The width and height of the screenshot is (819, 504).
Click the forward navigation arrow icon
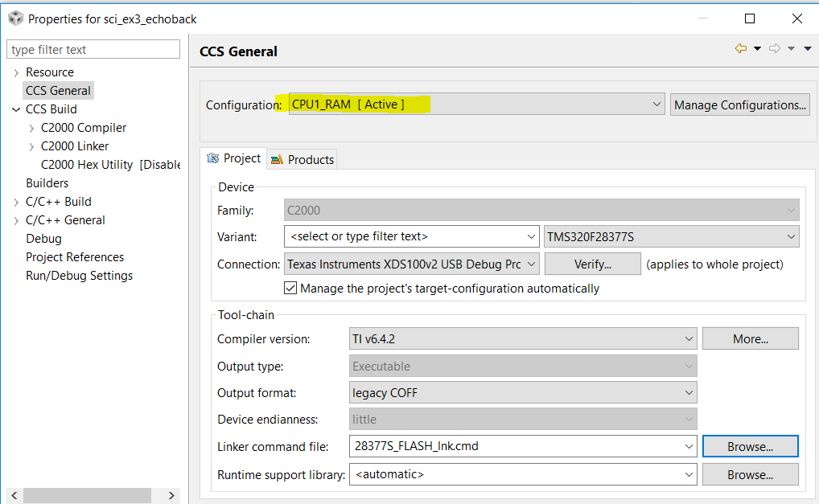click(773, 48)
